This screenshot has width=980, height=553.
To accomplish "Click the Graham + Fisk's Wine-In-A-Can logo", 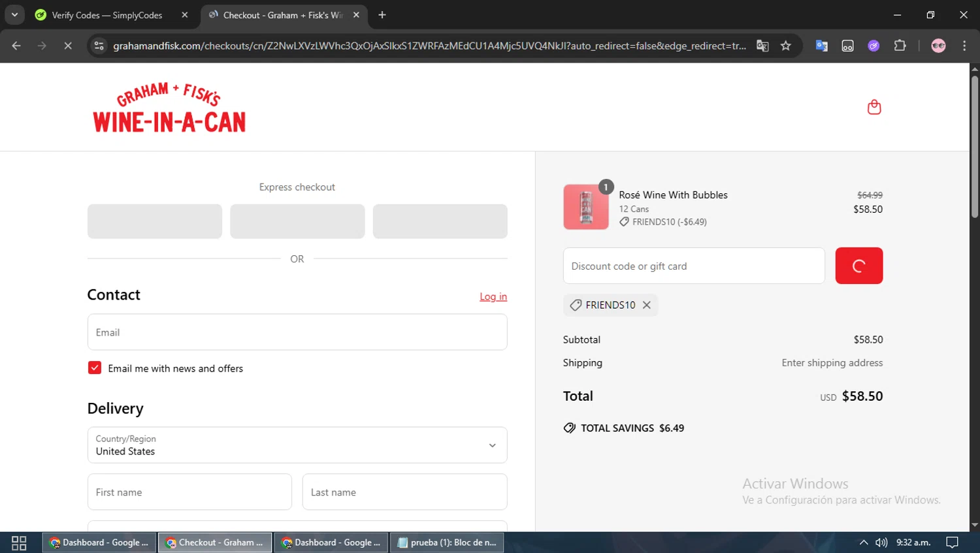I will (169, 108).
